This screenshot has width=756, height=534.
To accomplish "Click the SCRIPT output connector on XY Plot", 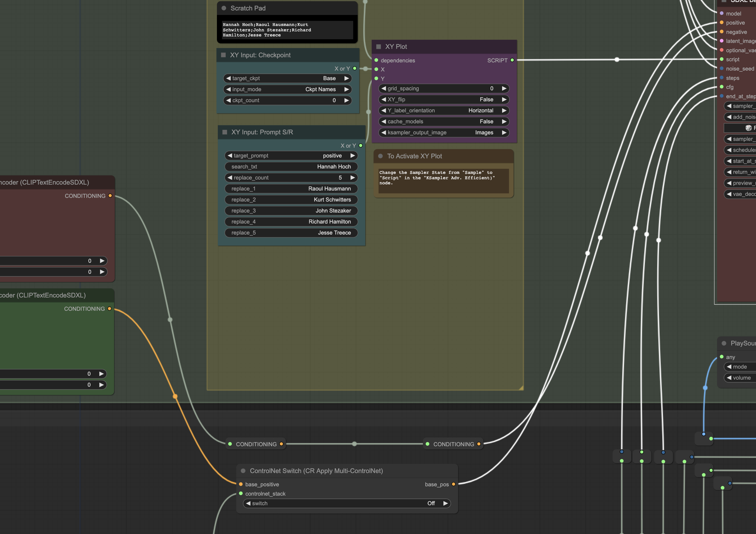I will [x=512, y=60].
